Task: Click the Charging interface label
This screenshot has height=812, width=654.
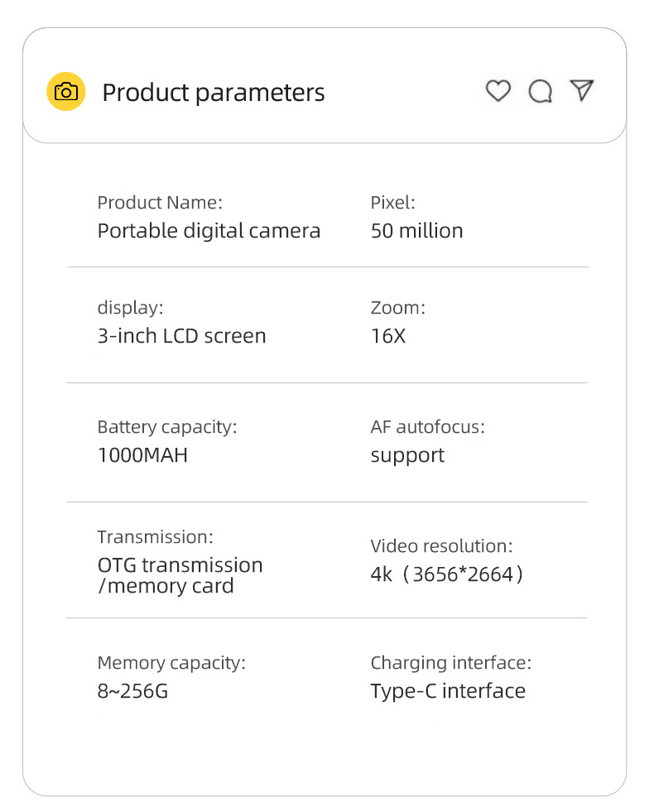Action: (x=450, y=663)
